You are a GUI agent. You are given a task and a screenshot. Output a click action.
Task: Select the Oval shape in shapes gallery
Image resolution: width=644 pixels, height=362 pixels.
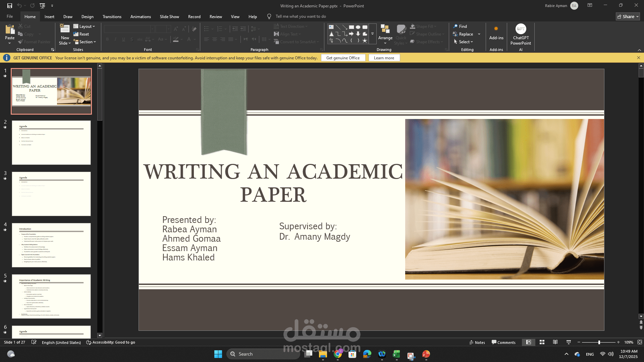(358, 27)
